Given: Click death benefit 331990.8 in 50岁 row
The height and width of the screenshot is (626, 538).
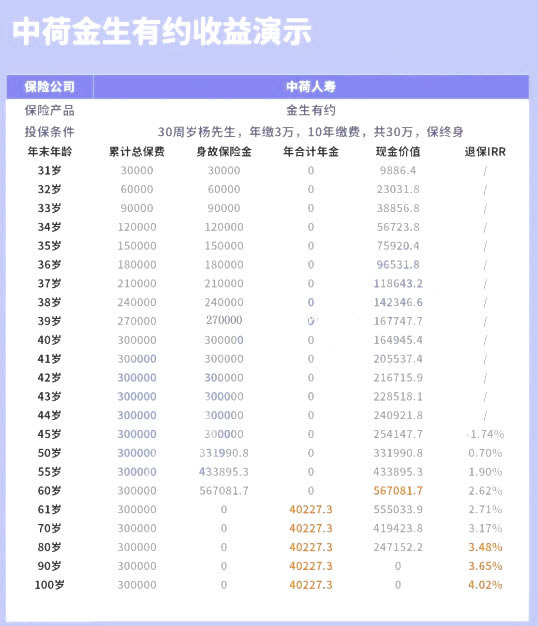Looking at the screenshot, I should tap(224, 453).
